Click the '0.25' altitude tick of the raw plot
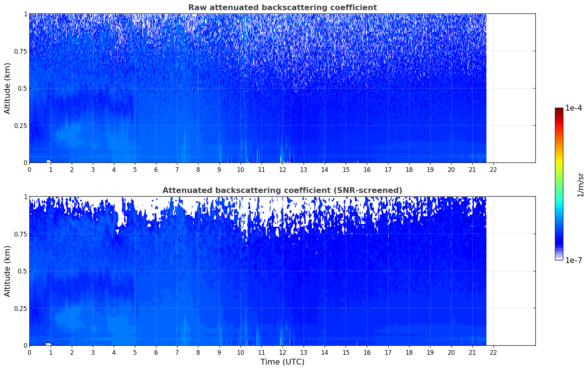This screenshot has width=588, height=370. pyautogui.click(x=21, y=126)
